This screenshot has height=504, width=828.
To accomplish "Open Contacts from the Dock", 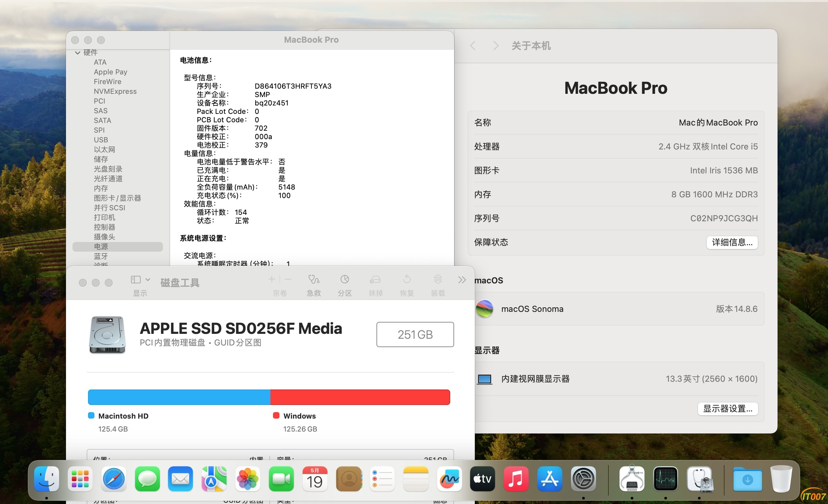I will pos(348,478).
